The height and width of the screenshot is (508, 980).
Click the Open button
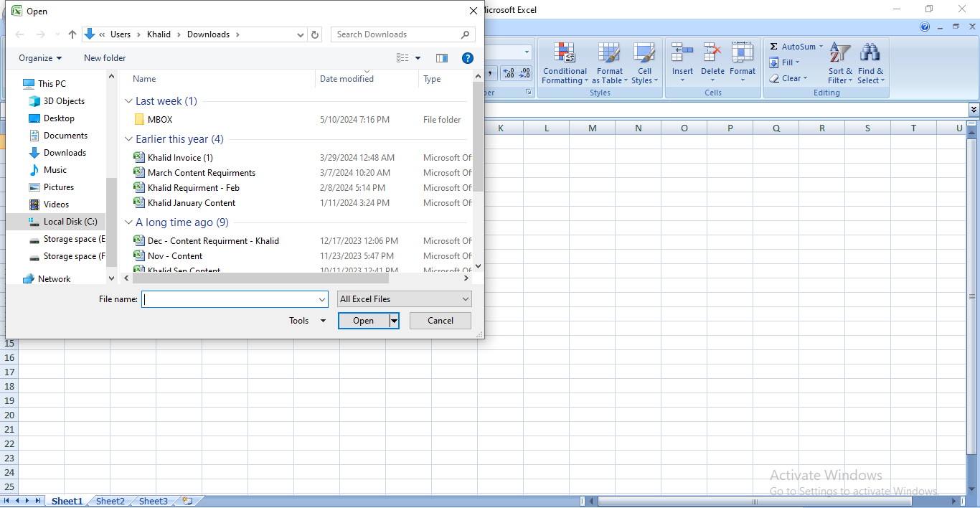[x=364, y=321]
